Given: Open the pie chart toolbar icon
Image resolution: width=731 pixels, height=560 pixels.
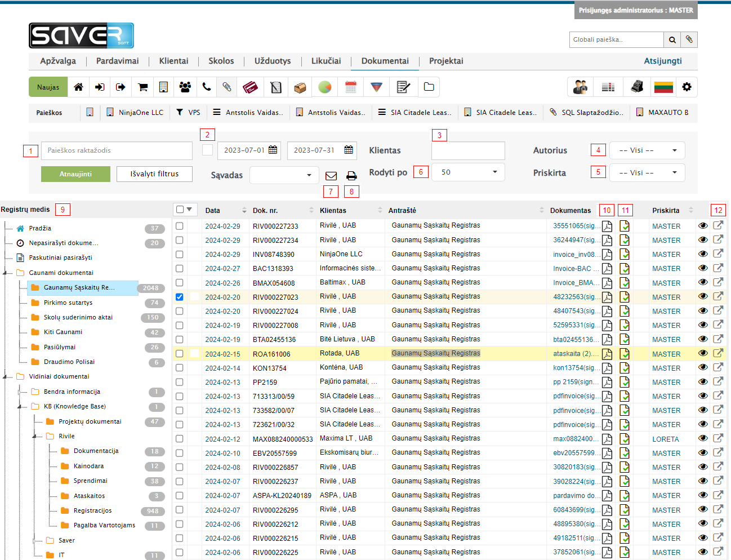Looking at the screenshot, I should click(x=325, y=87).
